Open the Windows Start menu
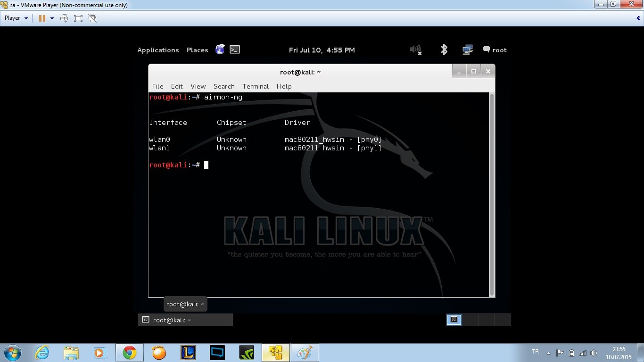This screenshot has width=644, height=362. pyautogui.click(x=12, y=353)
